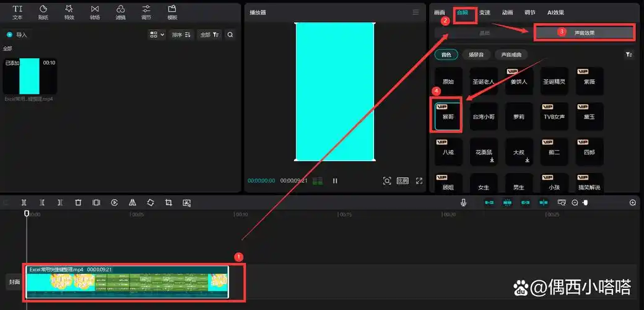The width and height of the screenshot is (644, 310).
Task: Open the 全部 filter dropdown in media panel
Action: (209, 35)
